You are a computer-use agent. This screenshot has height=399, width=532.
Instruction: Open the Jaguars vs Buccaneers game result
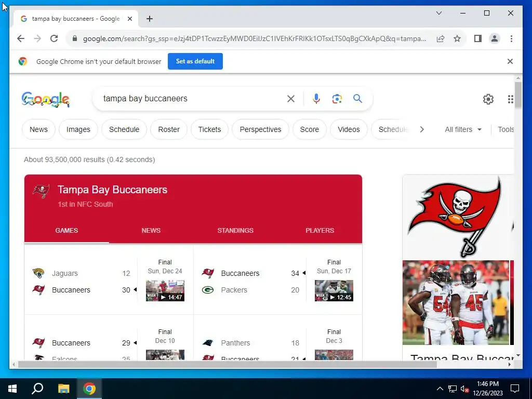[x=109, y=280]
